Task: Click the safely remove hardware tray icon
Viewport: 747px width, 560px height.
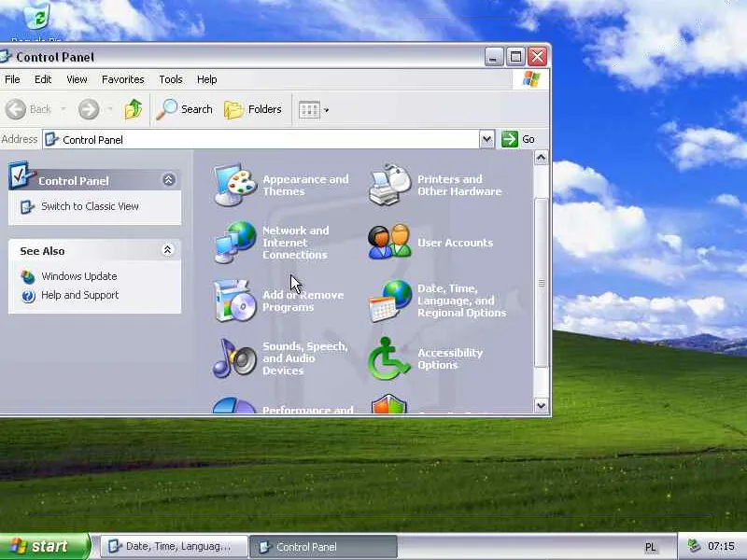Action: click(695, 546)
